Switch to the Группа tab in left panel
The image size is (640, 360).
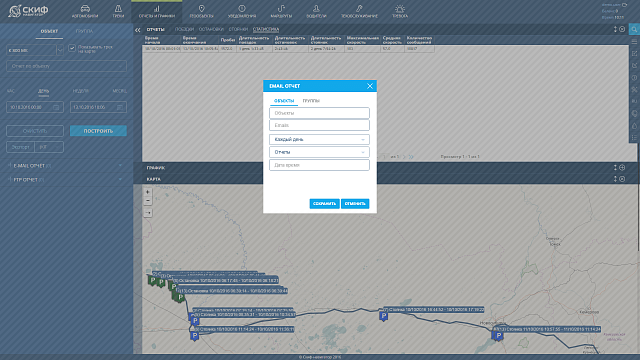click(x=84, y=31)
